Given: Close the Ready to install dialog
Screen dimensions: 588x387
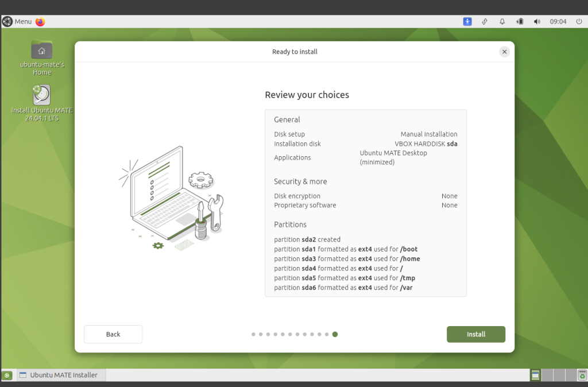Looking at the screenshot, I should pyautogui.click(x=504, y=52).
